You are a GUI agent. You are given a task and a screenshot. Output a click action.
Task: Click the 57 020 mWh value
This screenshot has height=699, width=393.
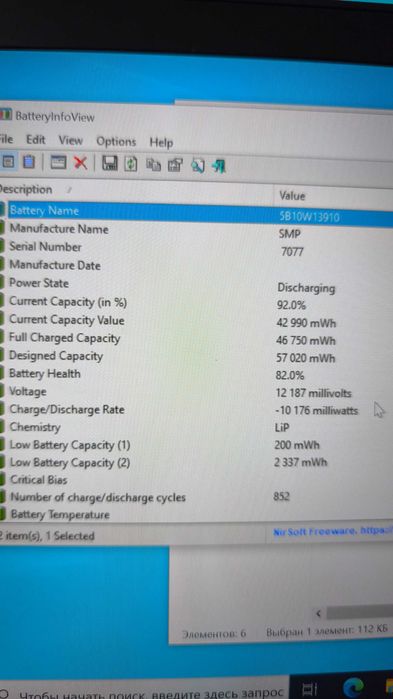tap(305, 358)
